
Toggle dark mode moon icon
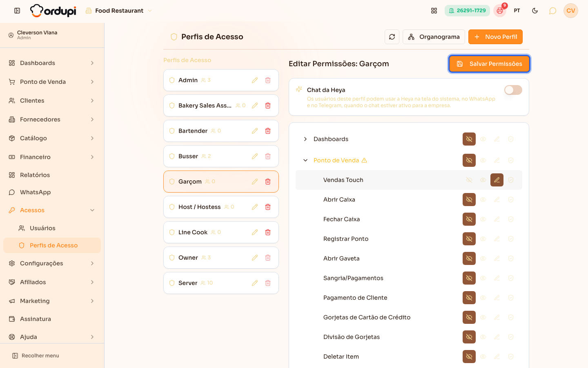(535, 11)
